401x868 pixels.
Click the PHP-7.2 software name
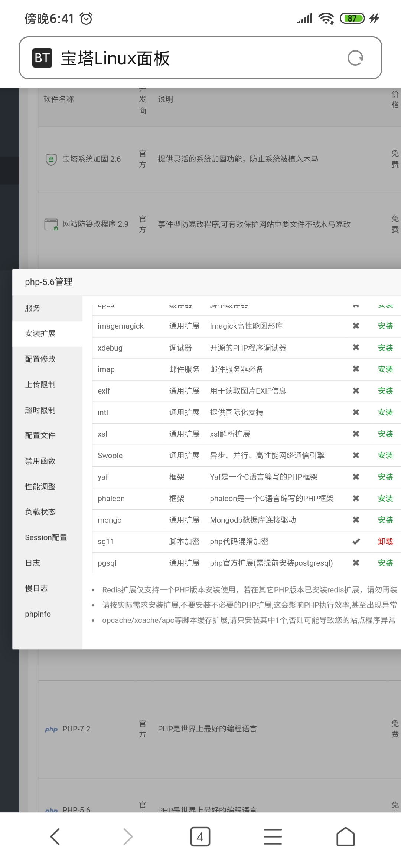76,729
